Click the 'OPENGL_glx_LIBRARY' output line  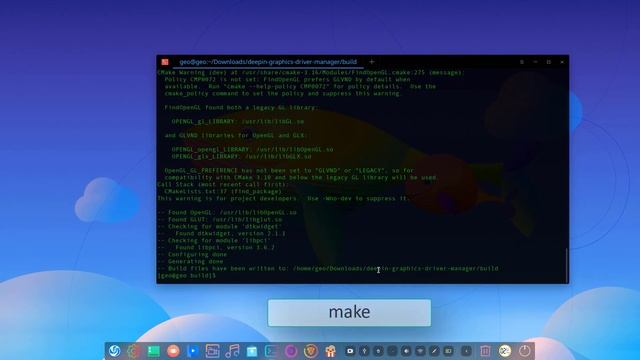click(241, 156)
